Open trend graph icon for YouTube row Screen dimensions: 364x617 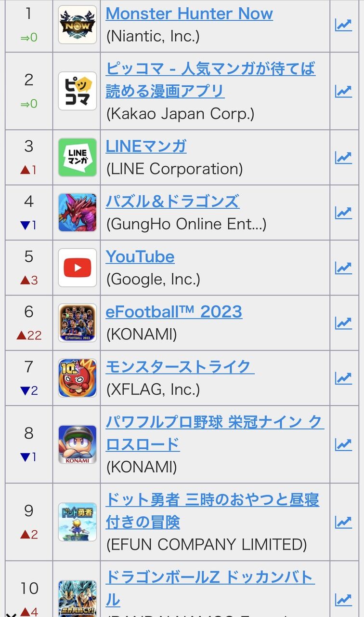pyautogui.click(x=343, y=268)
